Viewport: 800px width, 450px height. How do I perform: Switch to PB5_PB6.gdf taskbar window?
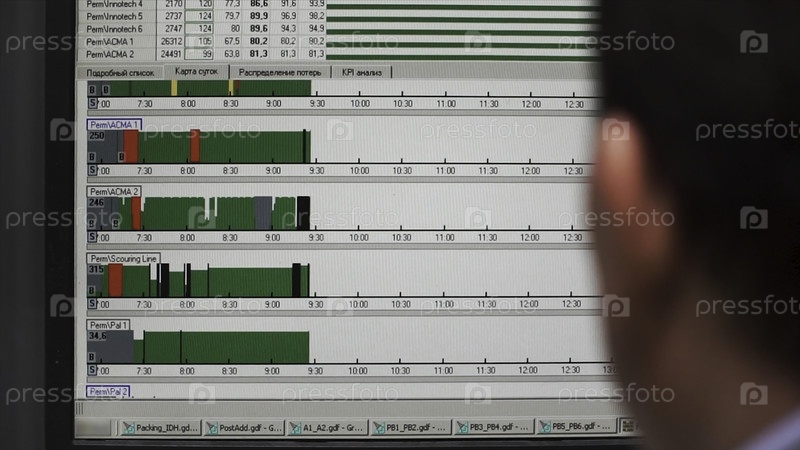(x=577, y=427)
